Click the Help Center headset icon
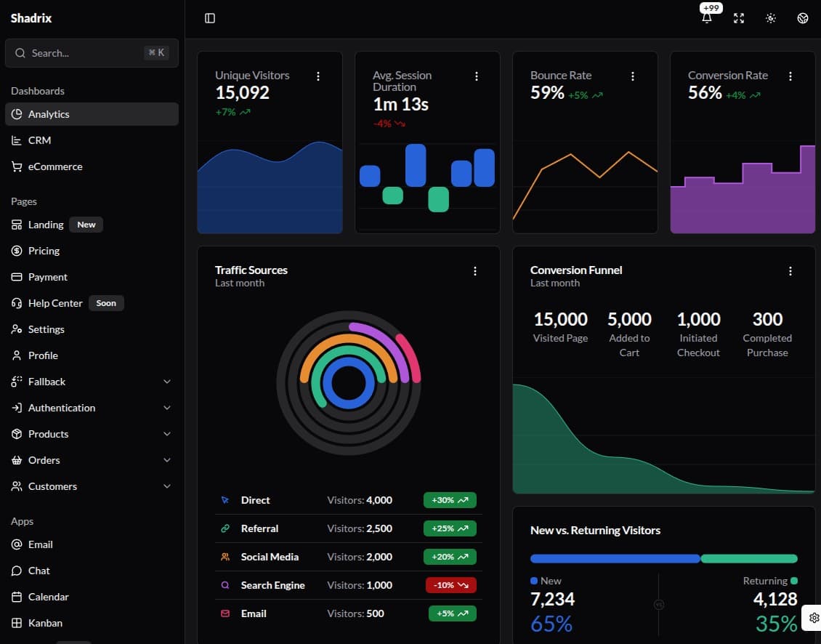Screen dimensions: 821x644 [x=17, y=303]
